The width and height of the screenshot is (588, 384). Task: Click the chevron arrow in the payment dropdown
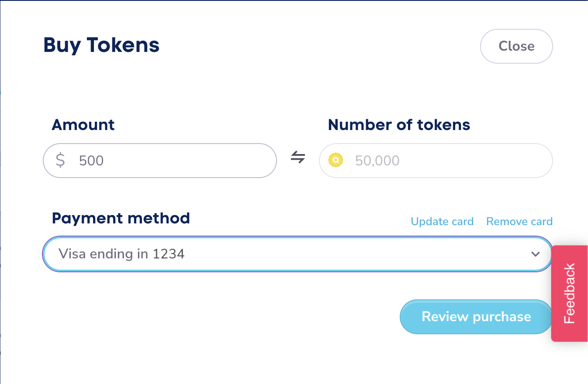click(535, 254)
